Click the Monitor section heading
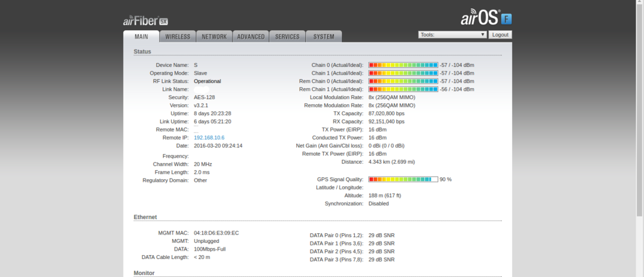Image resolution: width=644 pixels, height=277 pixels. 144,273
